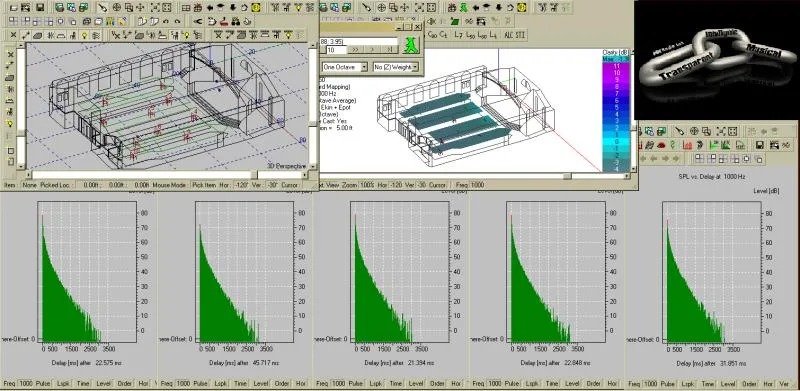
Task: Click the text field showing 88: 3.95)
Action: (359, 41)
